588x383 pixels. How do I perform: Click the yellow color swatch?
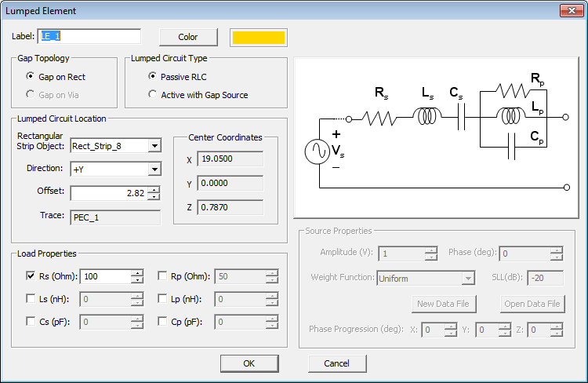[258, 37]
